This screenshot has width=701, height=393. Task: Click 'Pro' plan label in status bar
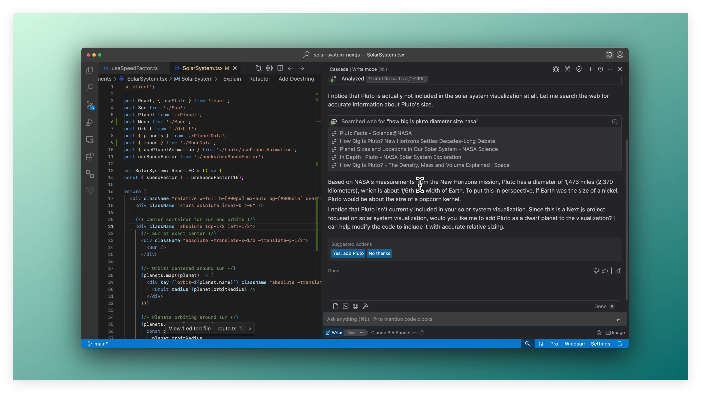tap(554, 344)
